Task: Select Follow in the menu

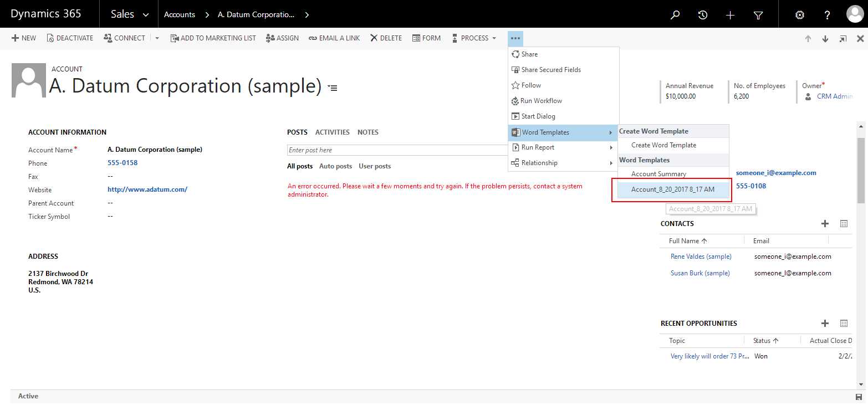Action: click(x=564, y=85)
